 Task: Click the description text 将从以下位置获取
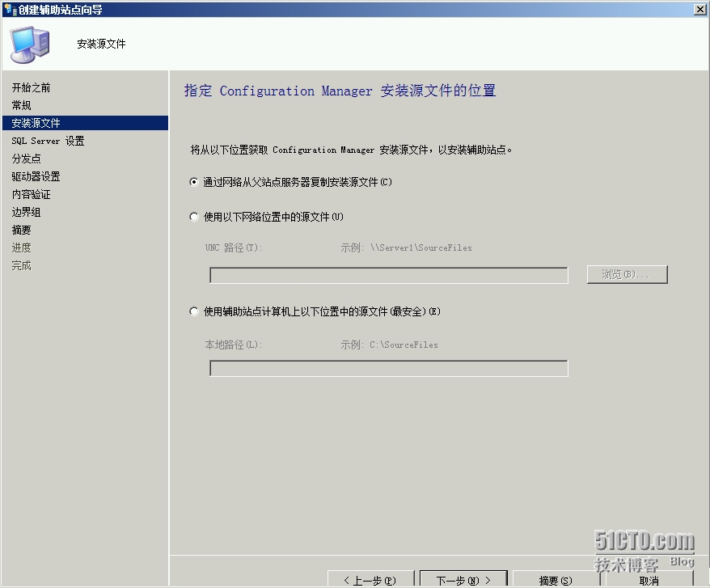point(352,150)
